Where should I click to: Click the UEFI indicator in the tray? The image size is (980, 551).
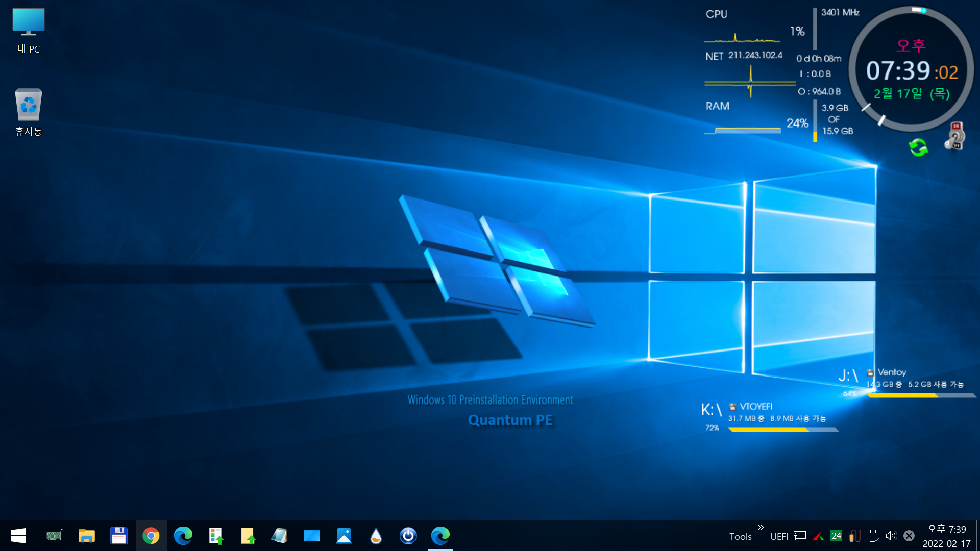[x=779, y=536]
